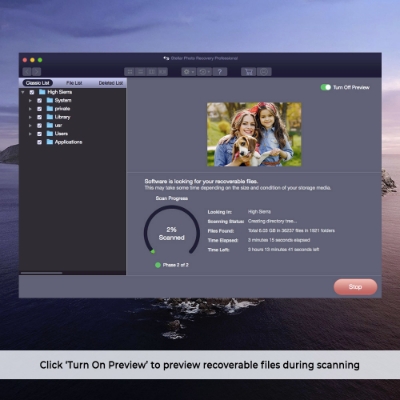Expand the private folder node

pyautogui.click(x=30, y=109)
